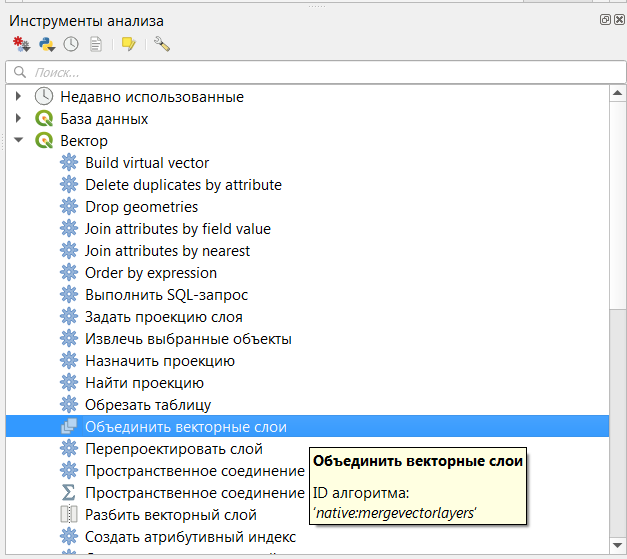Viewport: 627px width, 559px height.
Task: Collapse the Вектор group
Action: coord(18,141)
